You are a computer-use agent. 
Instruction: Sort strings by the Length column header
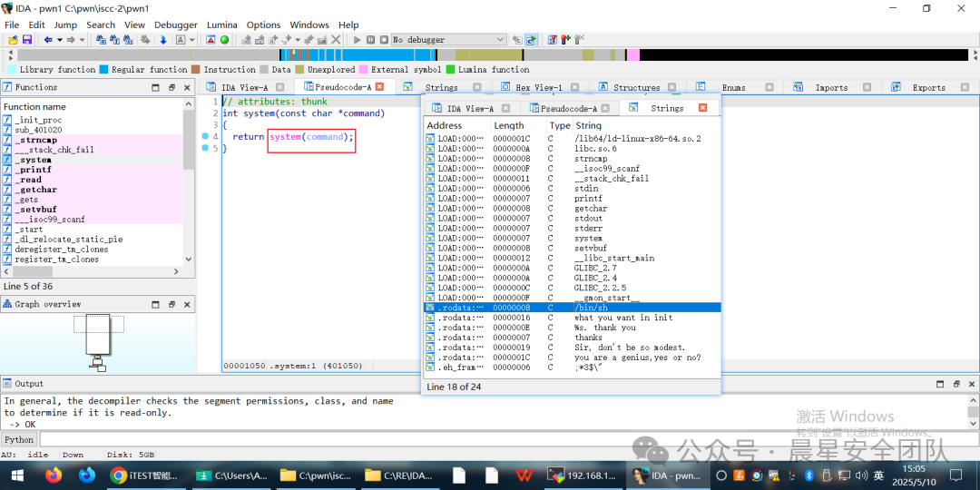pos(518,125)
